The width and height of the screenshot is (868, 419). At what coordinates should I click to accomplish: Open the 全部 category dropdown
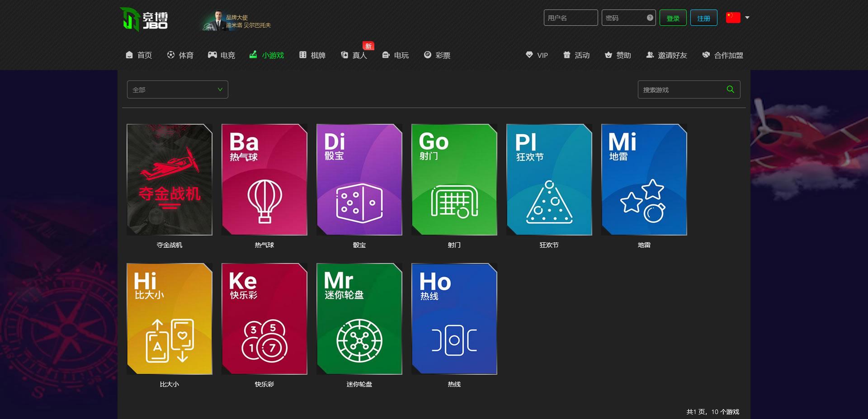[177, 89]
